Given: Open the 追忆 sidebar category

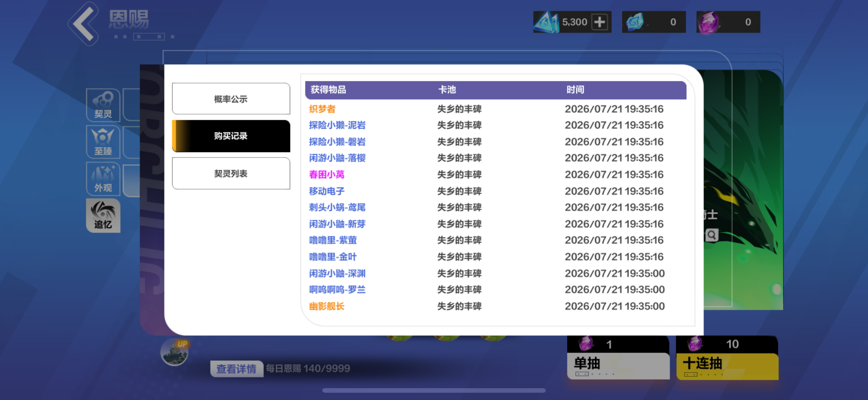Looking at the screenshot, I should click(103, 215).
